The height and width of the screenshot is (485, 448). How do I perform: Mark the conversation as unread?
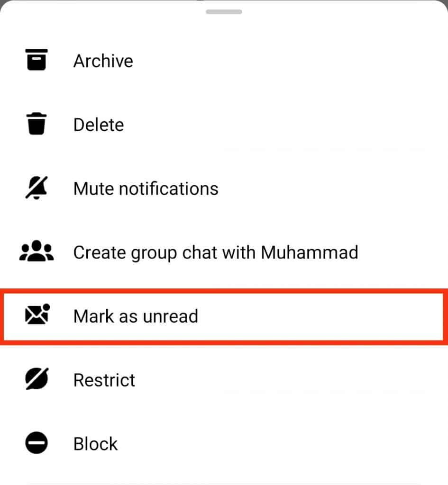click(136, 316)
